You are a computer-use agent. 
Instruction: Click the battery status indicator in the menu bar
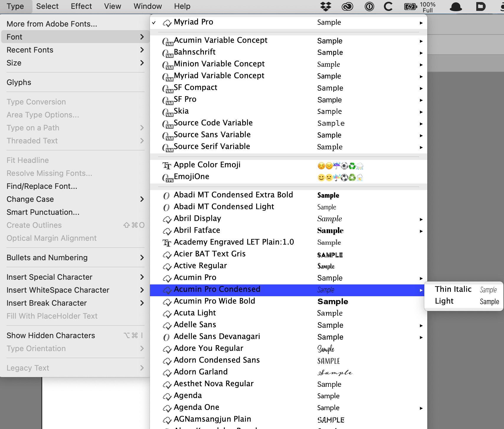coord(410,6)
